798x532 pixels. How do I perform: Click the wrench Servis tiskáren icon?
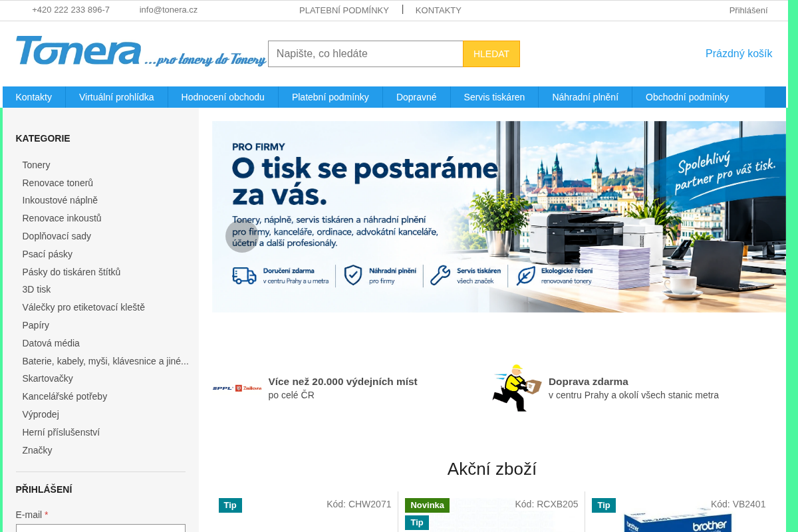[x=440, y=275]
